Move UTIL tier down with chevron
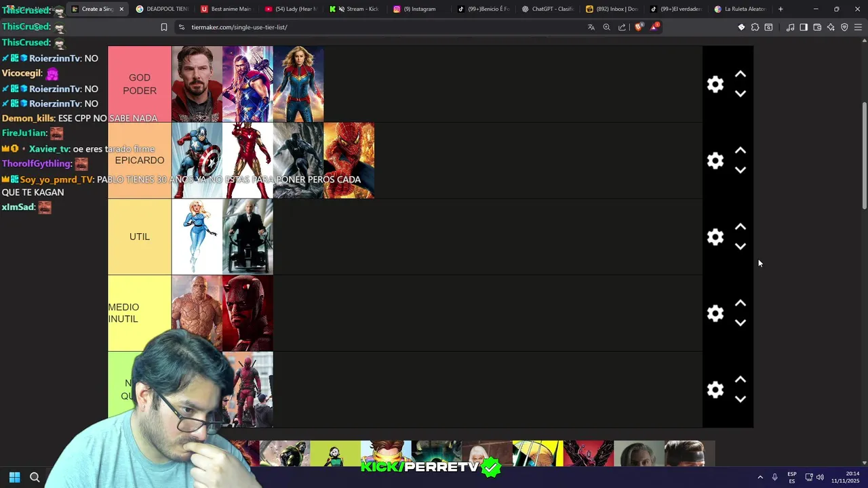868x488 pixels. (x=741, y=247)
